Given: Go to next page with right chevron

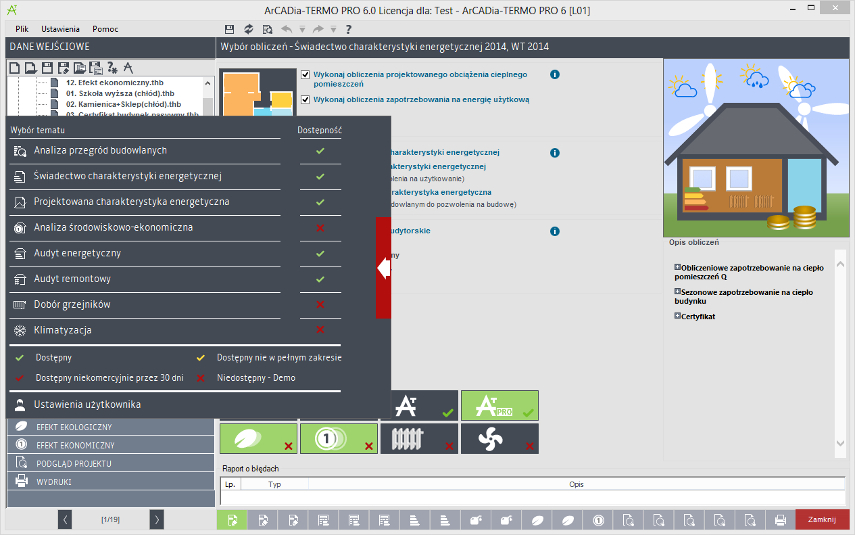Looking at the screenshot, I should 156,520.
